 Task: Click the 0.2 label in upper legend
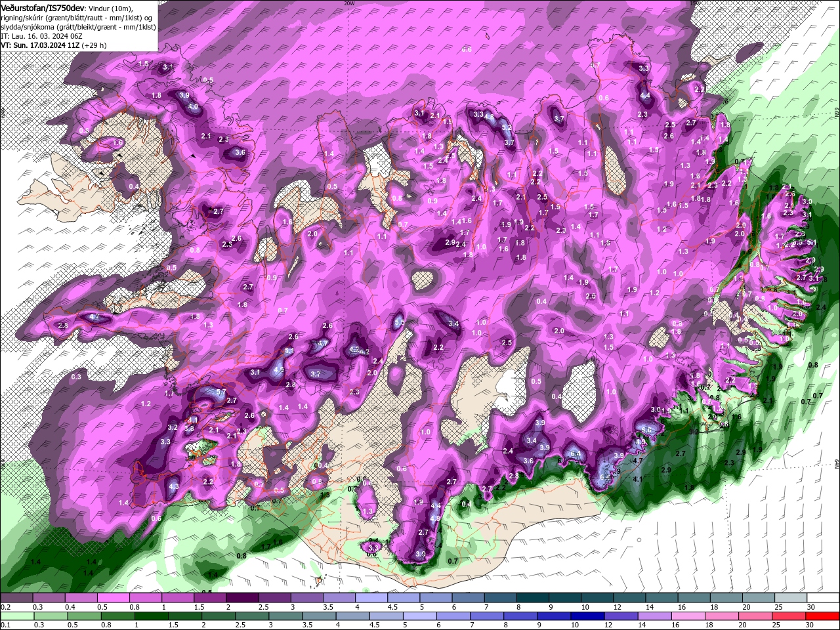click(6, 607)
